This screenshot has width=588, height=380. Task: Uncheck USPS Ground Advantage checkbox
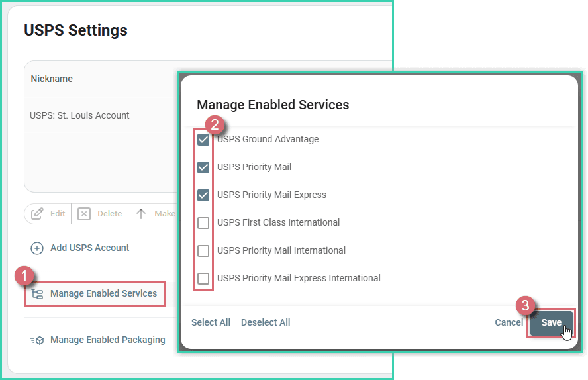tap(203, 140)
